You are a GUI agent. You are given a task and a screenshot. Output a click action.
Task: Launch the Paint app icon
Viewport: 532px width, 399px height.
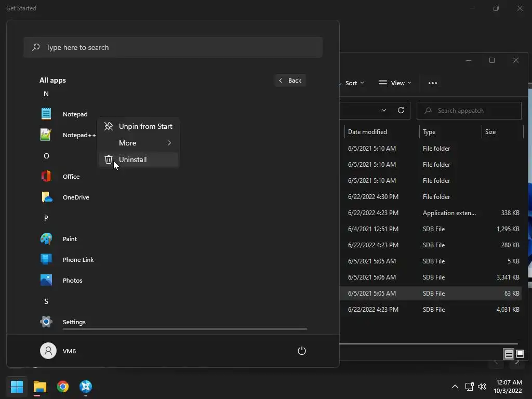46,239
